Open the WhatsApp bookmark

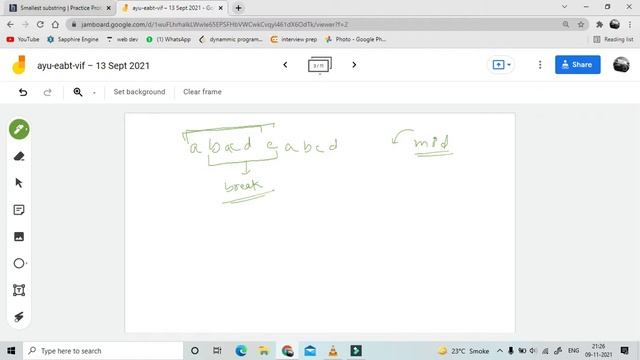(x=168, y=39)
